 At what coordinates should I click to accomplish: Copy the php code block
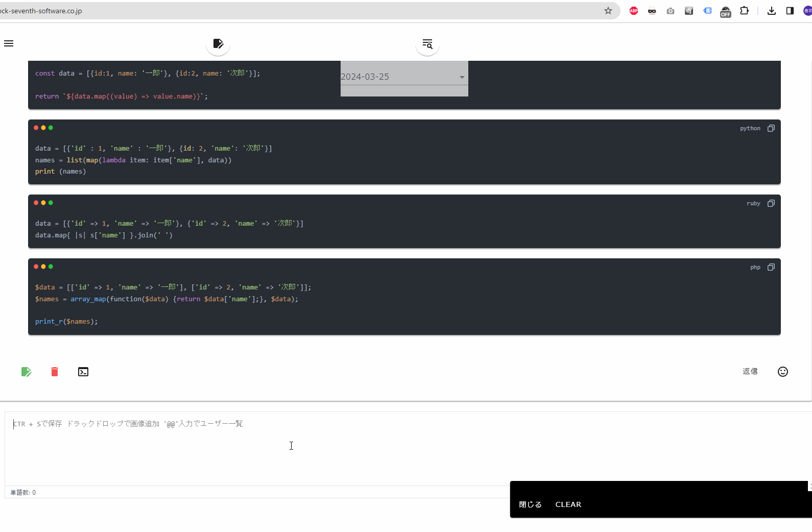(771, 267)
